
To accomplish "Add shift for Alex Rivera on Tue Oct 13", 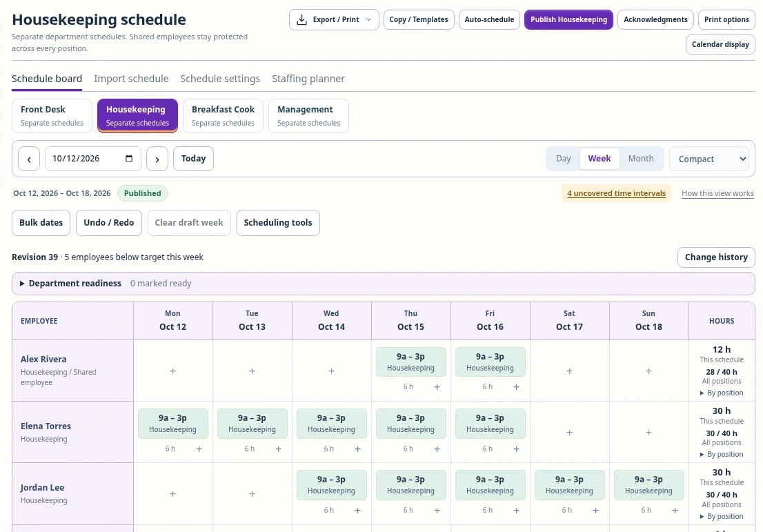I will [252, 371].
